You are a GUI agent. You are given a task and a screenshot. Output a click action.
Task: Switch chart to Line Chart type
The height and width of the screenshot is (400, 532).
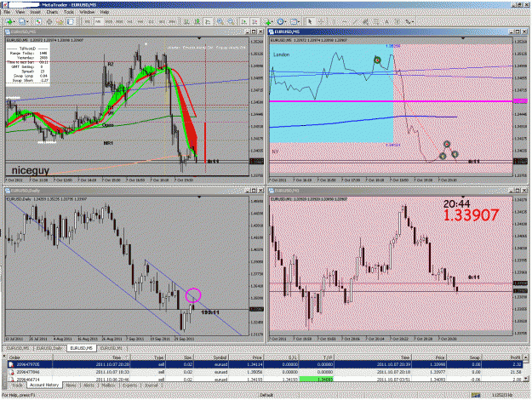click(208, 22)
